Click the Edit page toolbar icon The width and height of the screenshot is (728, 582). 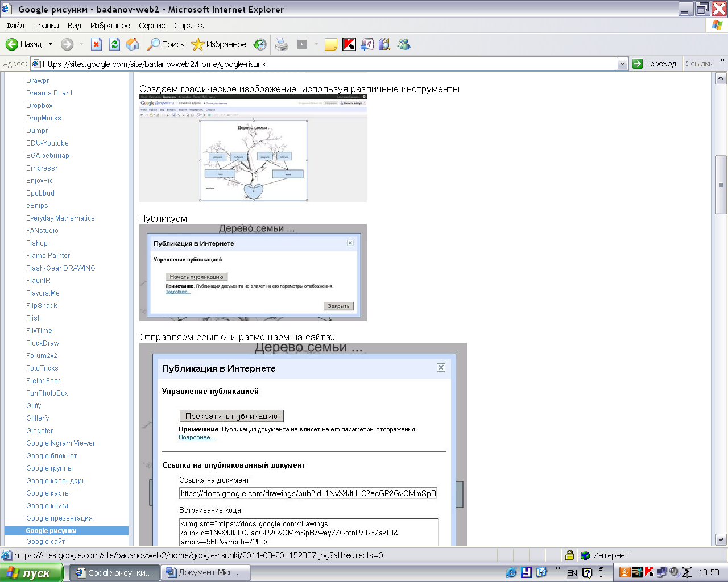pos(302,44)
